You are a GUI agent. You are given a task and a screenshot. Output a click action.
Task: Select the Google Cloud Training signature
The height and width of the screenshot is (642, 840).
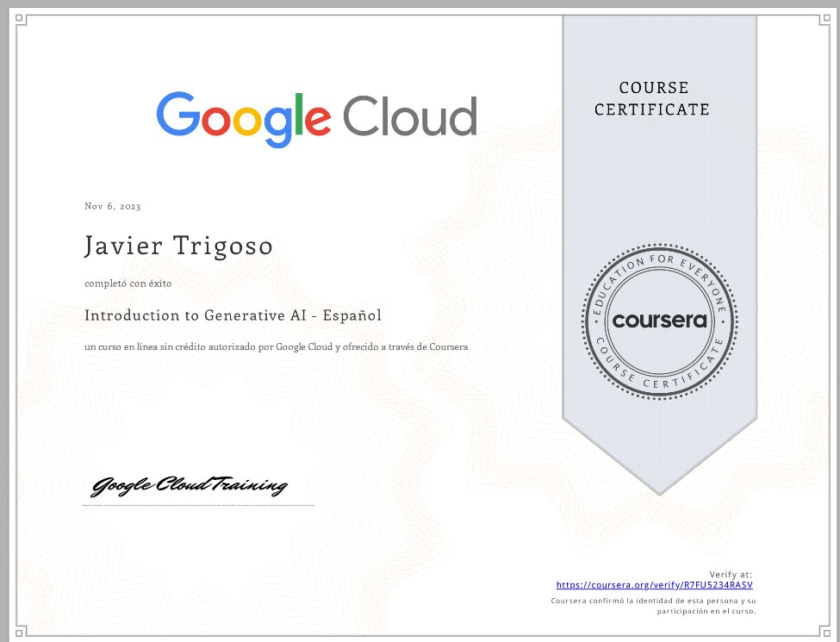190,485
